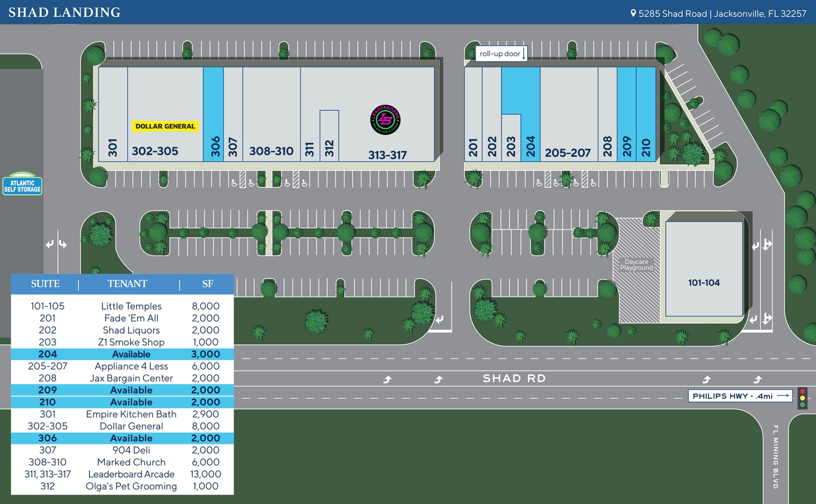Click the SHAD LANDING title
The height and width of the screenshot is (504, 816).
pos(64,12)
